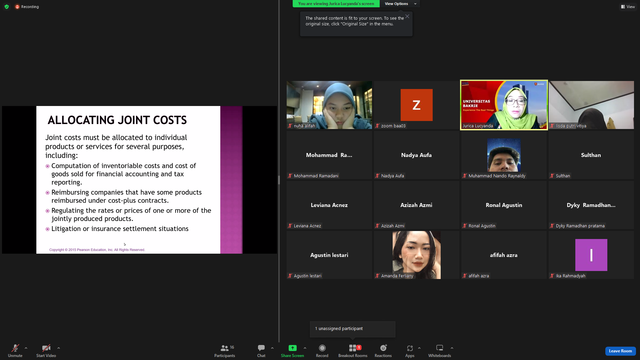Viewport: 640px width, 360px height.
Task: Dismiss the shared content size tooltip
Action: tap(407, 16)
